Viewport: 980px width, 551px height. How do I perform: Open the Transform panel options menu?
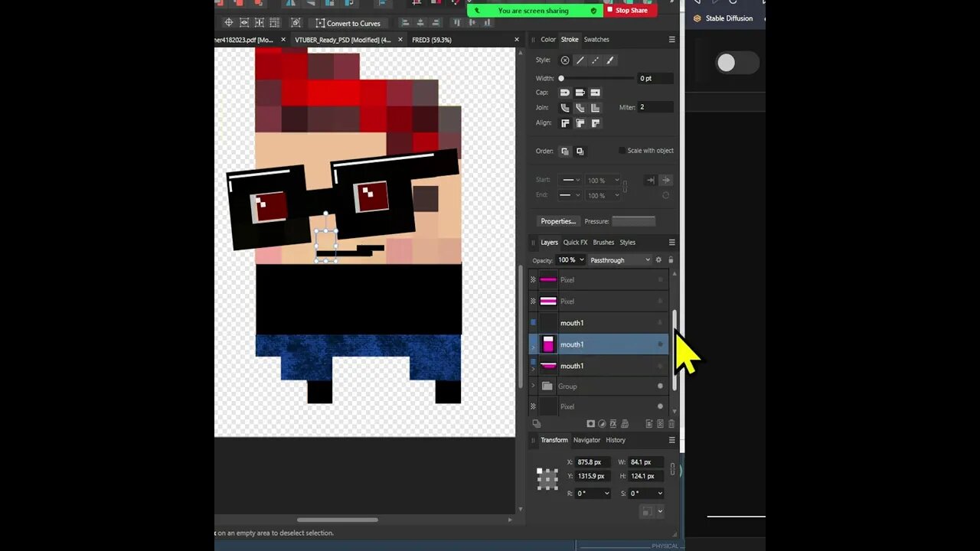671,440
